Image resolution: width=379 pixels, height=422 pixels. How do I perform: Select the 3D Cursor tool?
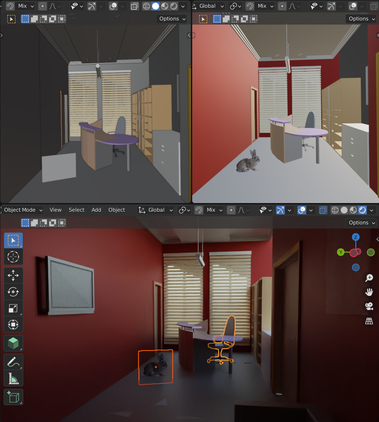(x=13, y=257)
